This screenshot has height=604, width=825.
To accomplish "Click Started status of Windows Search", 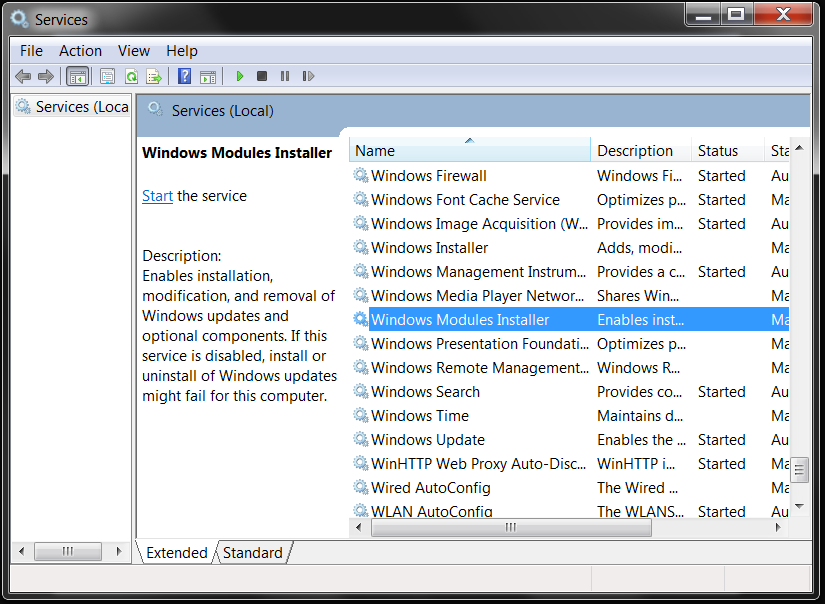I will [721, 391].
